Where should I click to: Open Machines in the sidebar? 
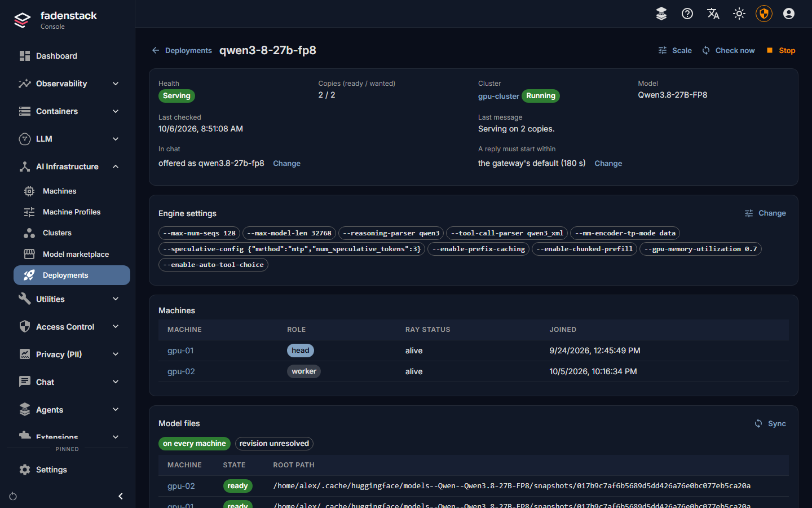(x=72, y=191)
